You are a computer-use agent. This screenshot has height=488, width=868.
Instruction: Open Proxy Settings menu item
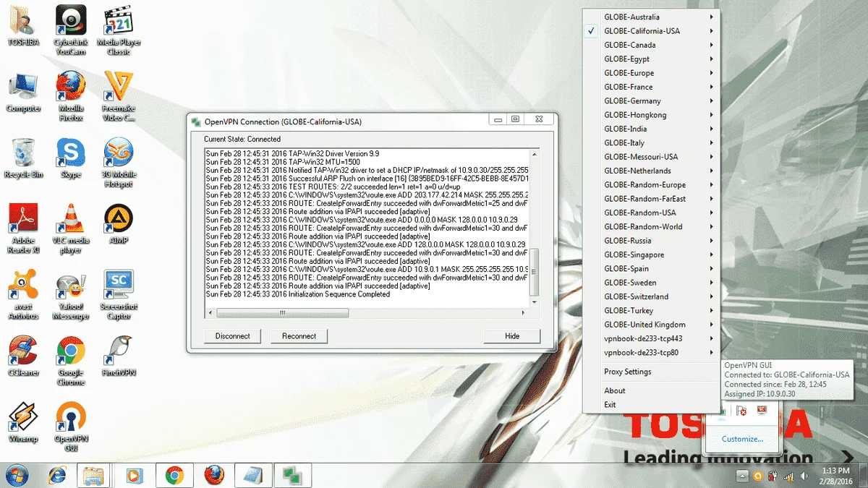pos(652,372)
